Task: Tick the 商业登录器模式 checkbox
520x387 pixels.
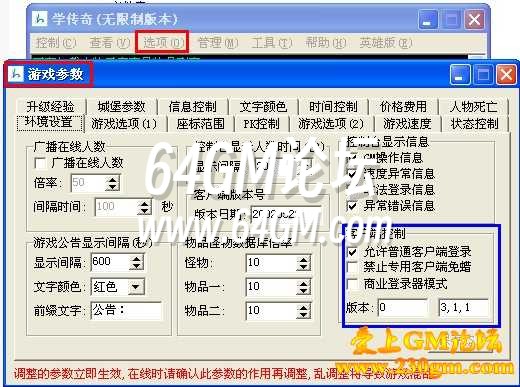Action: point(352,284)
